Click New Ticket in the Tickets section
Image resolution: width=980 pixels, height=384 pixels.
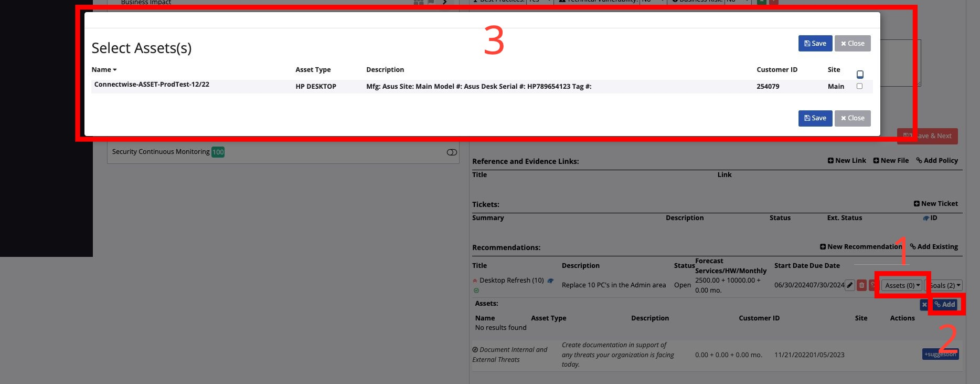point(935,204)
